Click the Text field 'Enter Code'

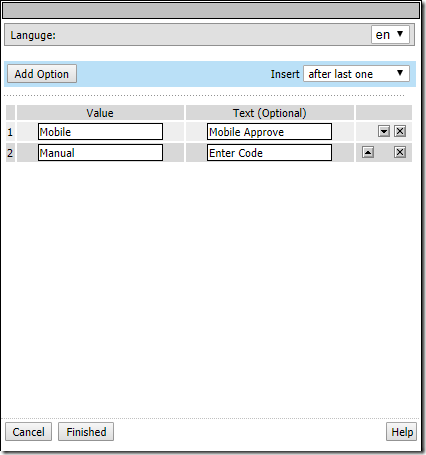[269, 153]
